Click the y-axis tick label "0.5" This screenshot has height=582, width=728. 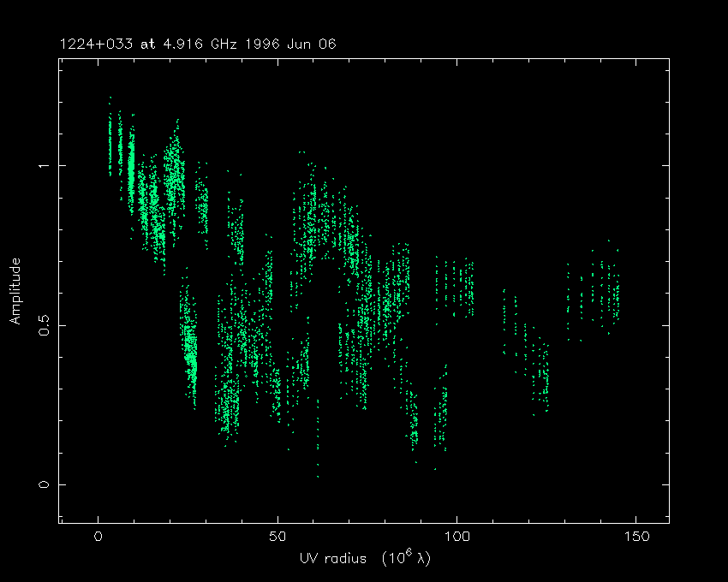click(43, 325)
